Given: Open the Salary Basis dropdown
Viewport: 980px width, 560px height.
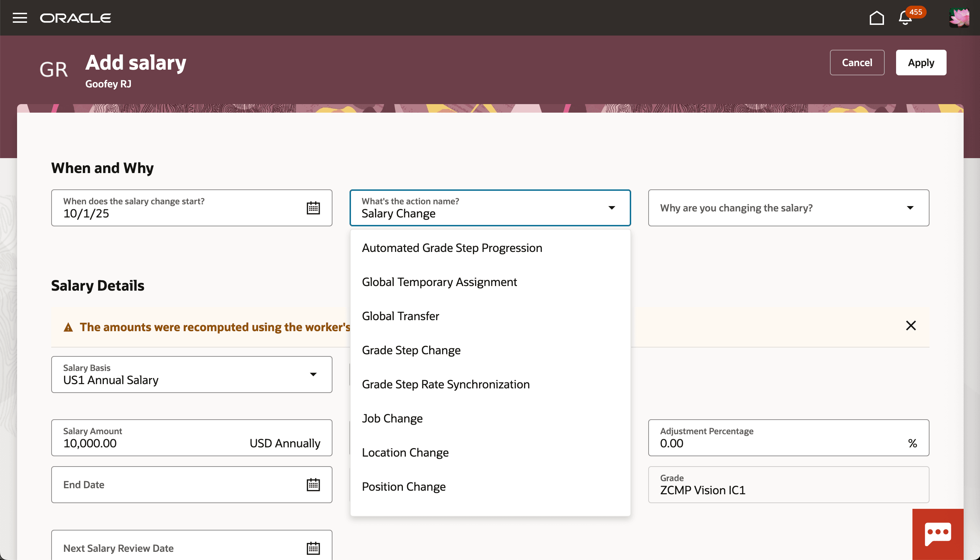Looking at the screenshot, I should point(314,374).
